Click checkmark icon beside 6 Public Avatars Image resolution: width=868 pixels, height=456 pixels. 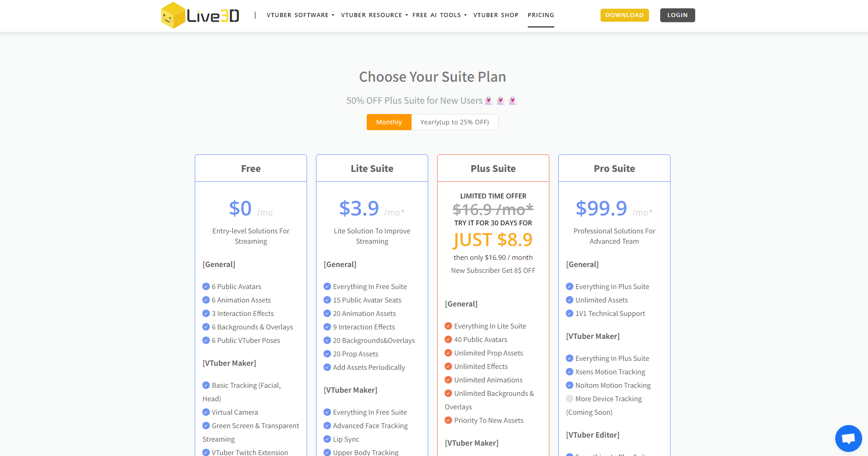point(206,286)
